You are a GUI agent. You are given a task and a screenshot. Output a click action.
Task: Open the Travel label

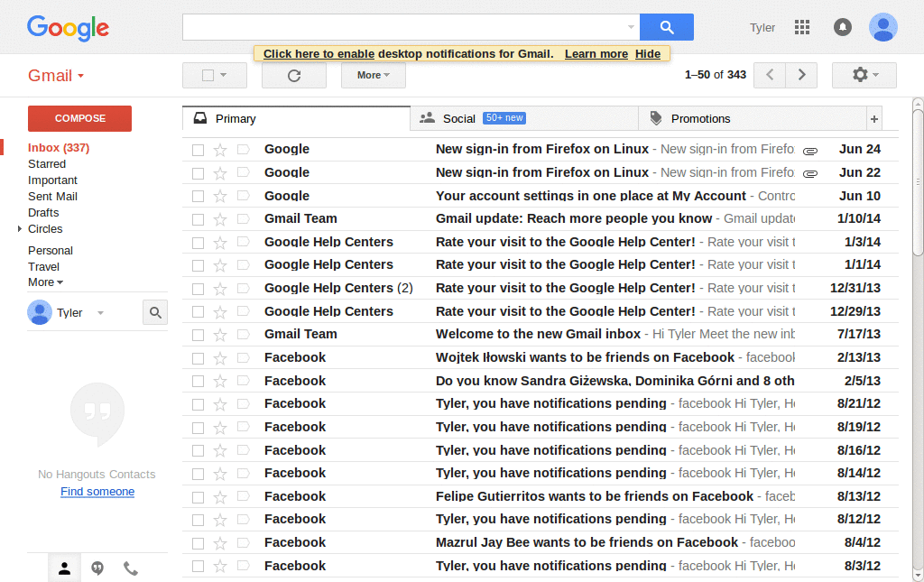43,267
